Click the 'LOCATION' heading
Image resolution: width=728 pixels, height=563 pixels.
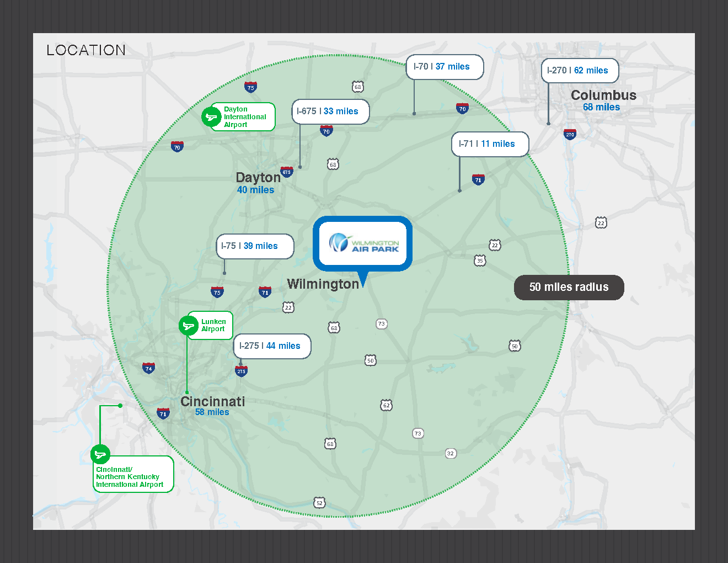tap(86, 50)
